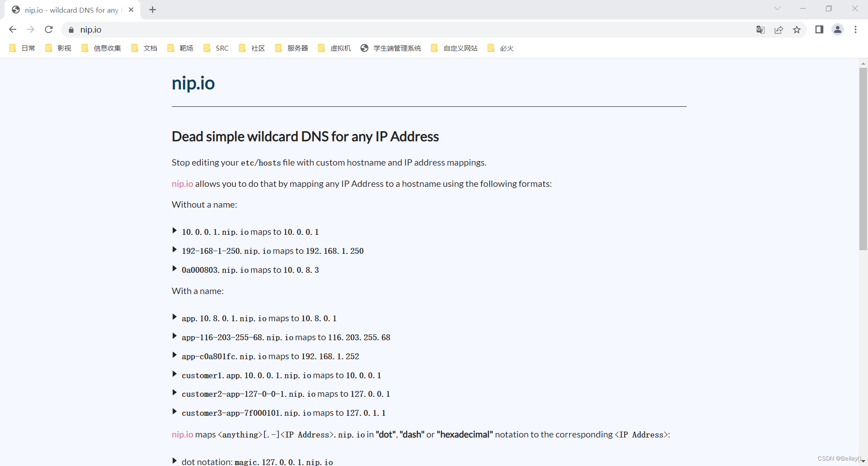Click the 'Dead simple wildcard DNS' heading
This screenshot has width=868, height=466.
coord(305,137)
